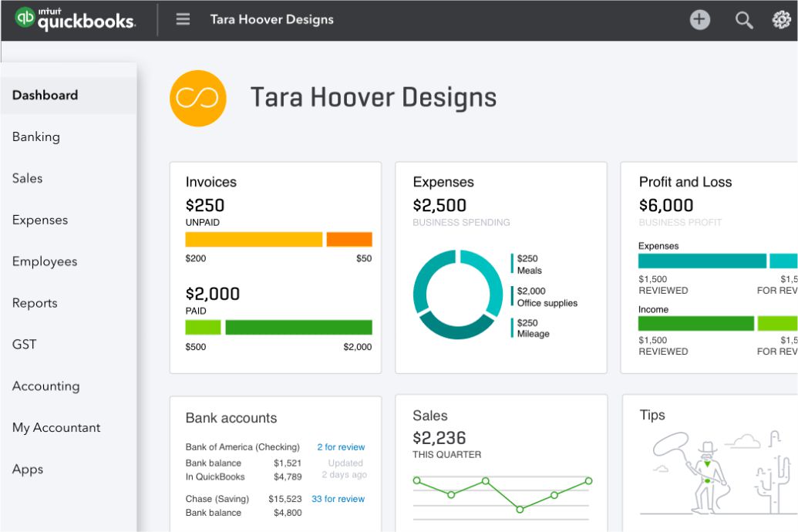Click the 'Chase (Saving)' account name
This screenshot has height=532, width=798.
(x=217, y=499)
